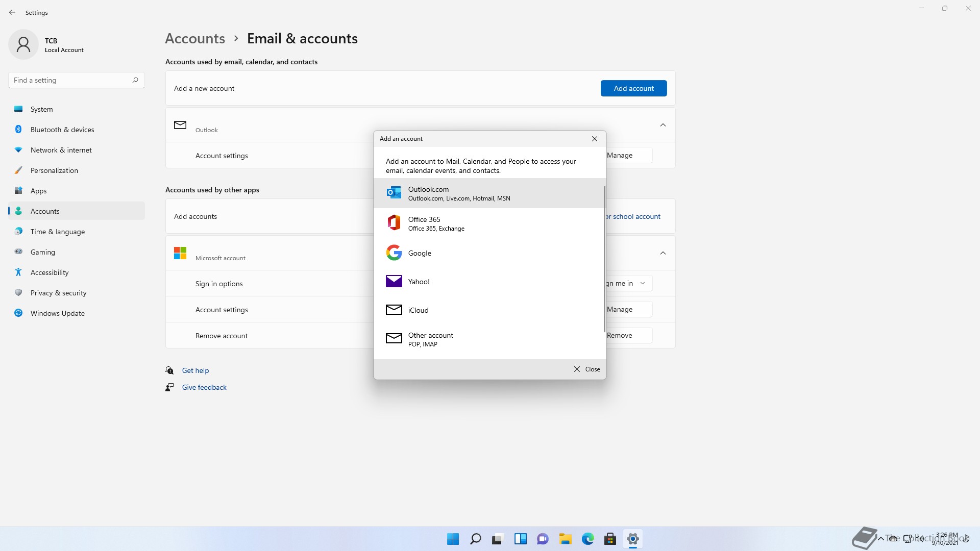Image resolution: width=980 pixels, height=551 pixels.
Task: Open Task View from taskbar
Action: (x=498, y=539)
